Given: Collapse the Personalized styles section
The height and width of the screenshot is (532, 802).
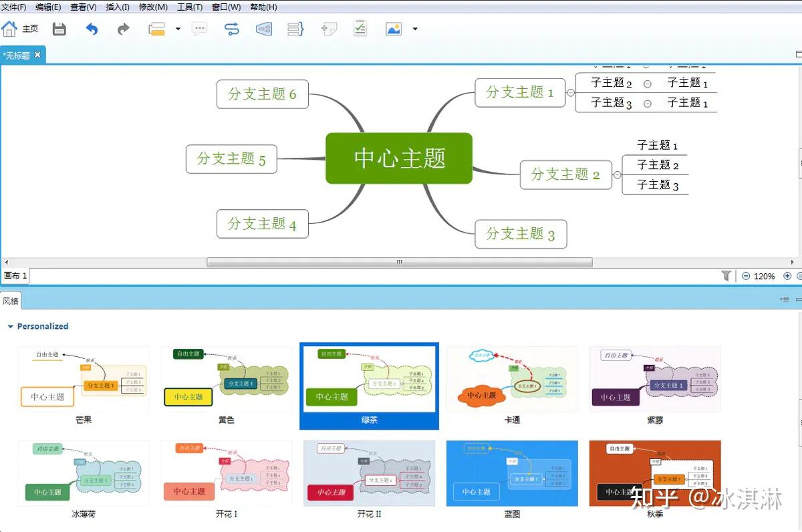Looking at the screenshot, I should (9, 326).
